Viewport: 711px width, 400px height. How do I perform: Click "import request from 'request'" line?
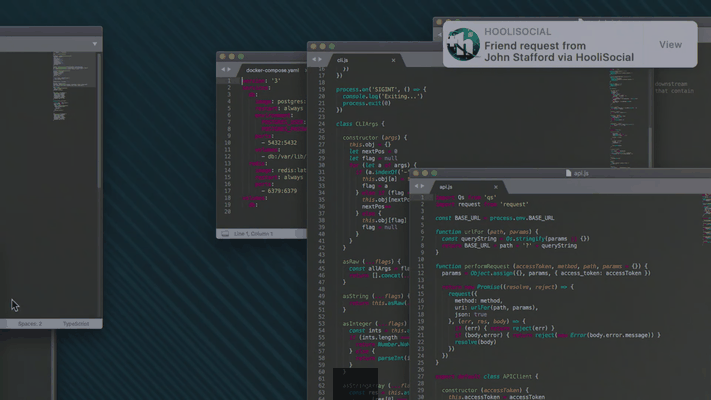click(x=482, y=204)
